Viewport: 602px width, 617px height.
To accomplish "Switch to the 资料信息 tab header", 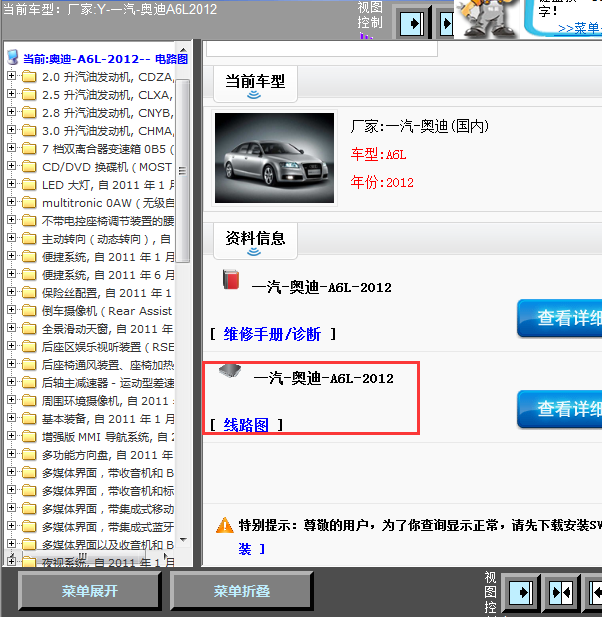I will click(255, 240).
